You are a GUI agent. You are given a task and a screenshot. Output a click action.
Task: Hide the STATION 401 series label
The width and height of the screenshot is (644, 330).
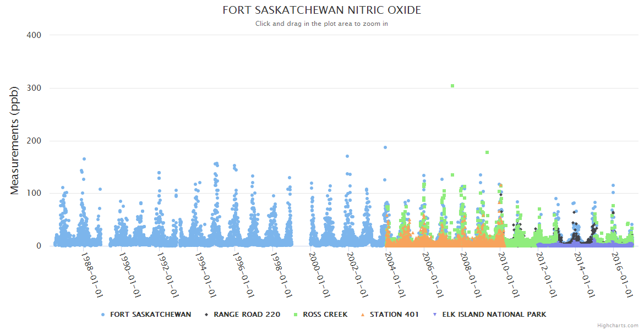point(394,315)
